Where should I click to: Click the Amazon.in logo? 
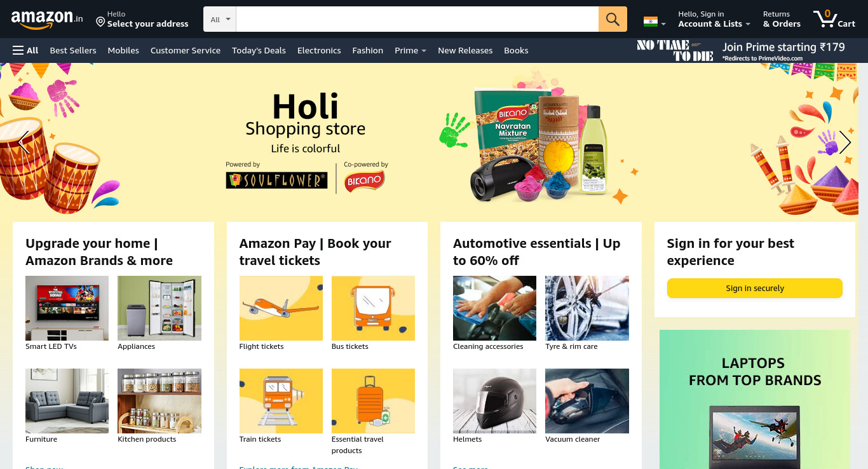point(47,19)
